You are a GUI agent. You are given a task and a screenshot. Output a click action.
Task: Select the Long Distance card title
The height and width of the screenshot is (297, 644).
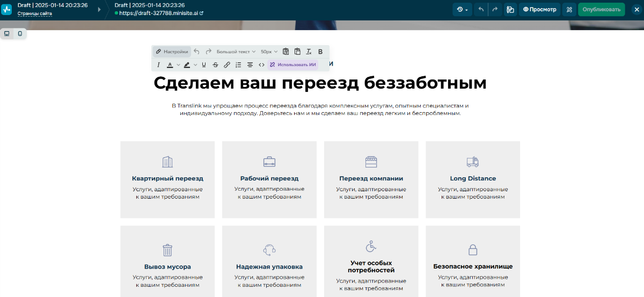[x=473, y=178]
